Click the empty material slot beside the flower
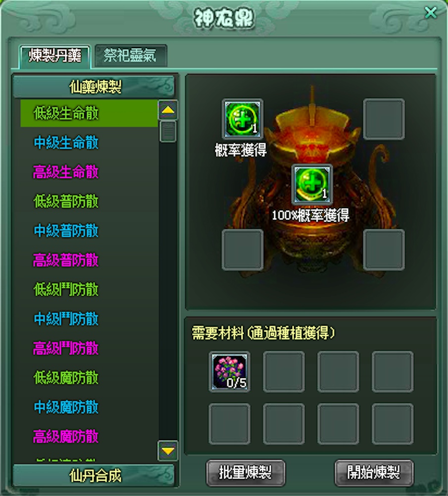Image resolution: width=448 pixels, height=496 pixels. click(284, 372)
